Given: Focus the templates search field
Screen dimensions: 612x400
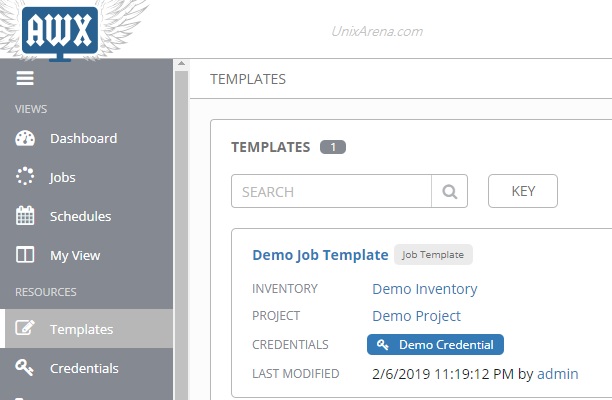Looking at the screenshot, I should 331,191.
